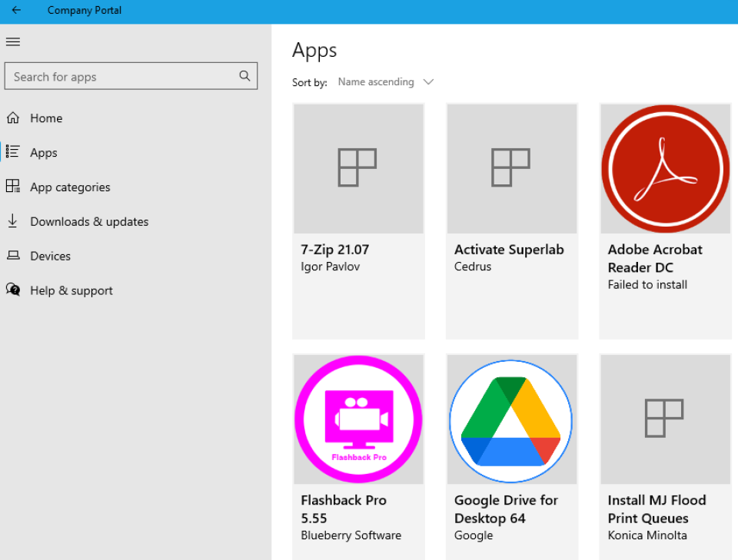The image size is (738, 560).
Task: Click the Downloads arrow icon
Action: 13,220
